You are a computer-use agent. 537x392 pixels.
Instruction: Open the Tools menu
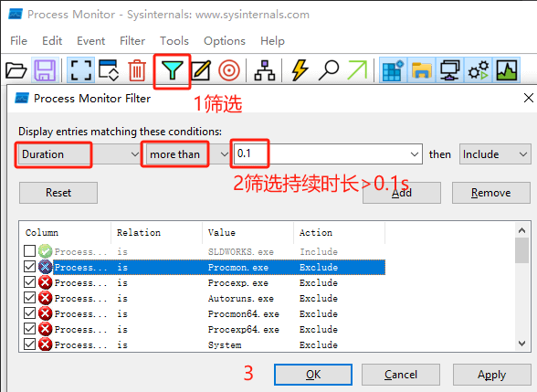point(174,41)
